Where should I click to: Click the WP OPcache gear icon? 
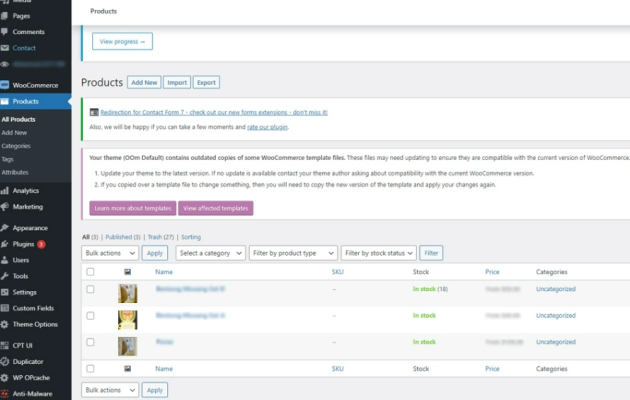4,378
